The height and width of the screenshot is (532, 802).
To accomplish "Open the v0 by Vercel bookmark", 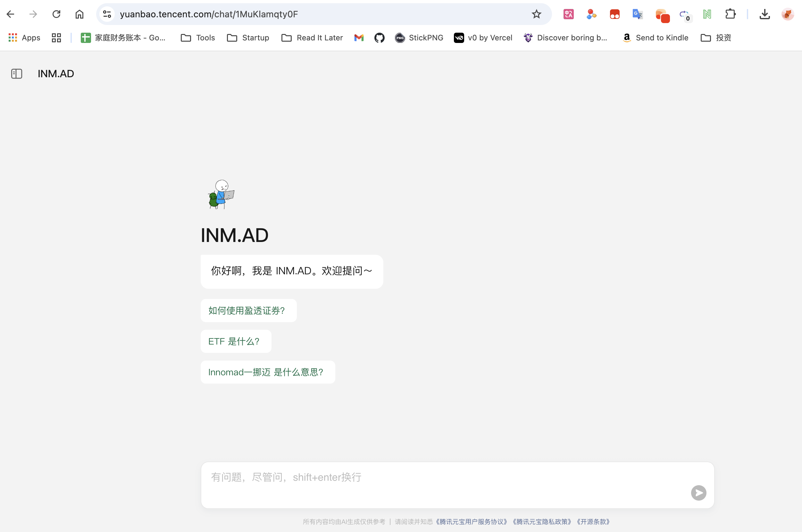I will click(483, 38).
